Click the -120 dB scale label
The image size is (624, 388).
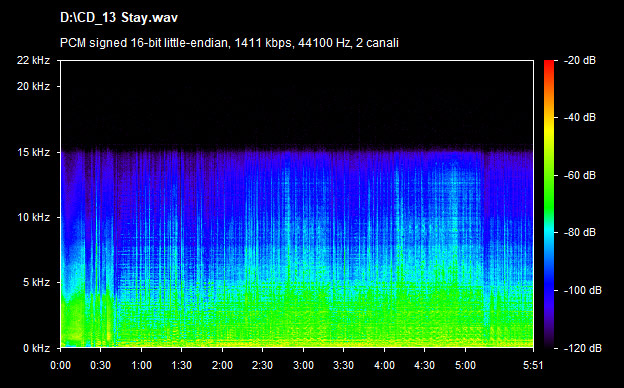pos(583,348)
